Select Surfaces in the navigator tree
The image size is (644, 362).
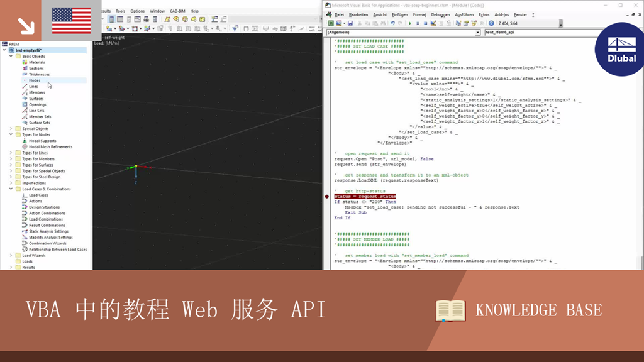[x=36, y=99]
